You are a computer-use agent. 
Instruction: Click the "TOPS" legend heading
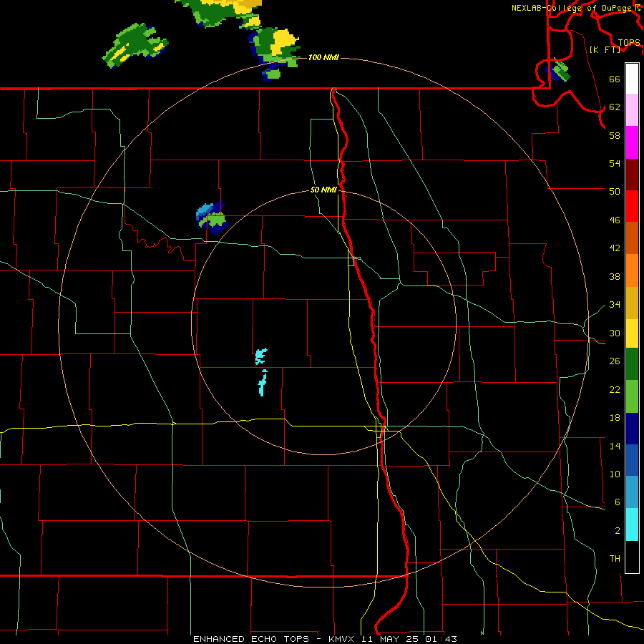(x=629, y=43)
